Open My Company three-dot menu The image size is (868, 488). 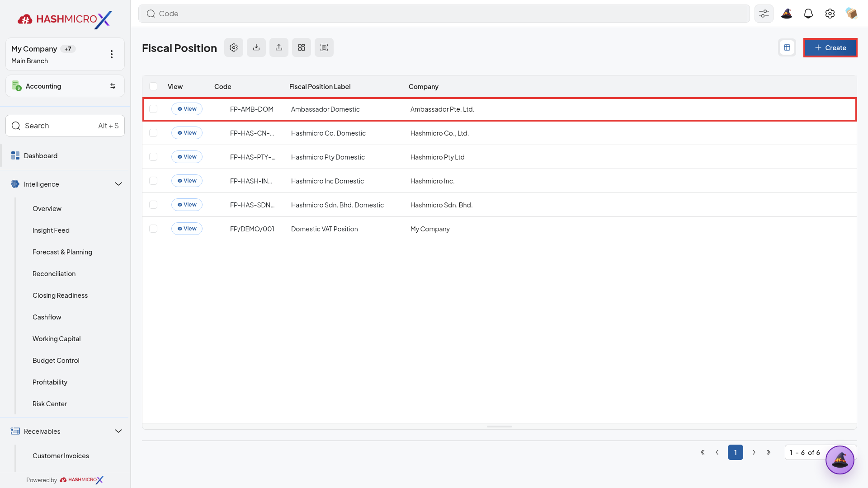coord(112,54)
